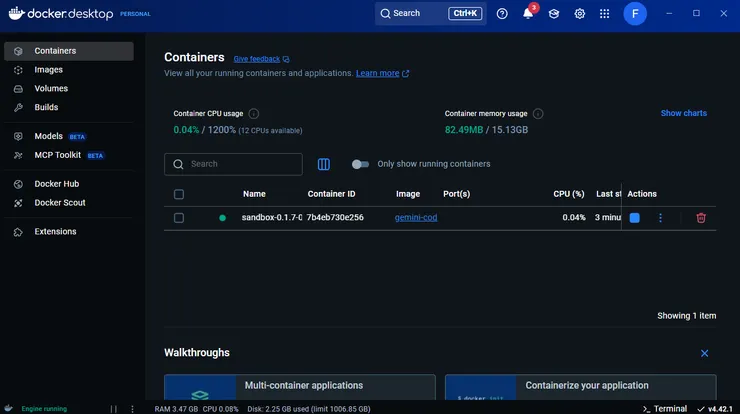The height and width of the screenshot is (414, 740).
Task: Sort by the Name column header
Action: 254,194
